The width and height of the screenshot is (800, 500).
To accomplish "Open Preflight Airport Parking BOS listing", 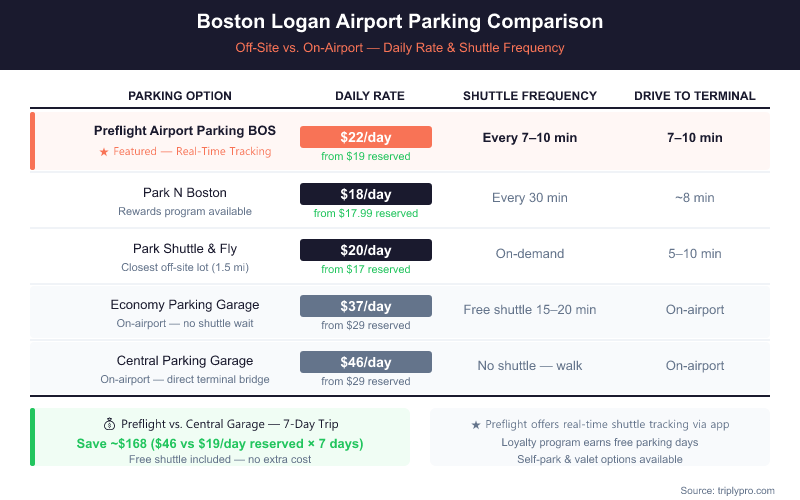I will point(185,131).
